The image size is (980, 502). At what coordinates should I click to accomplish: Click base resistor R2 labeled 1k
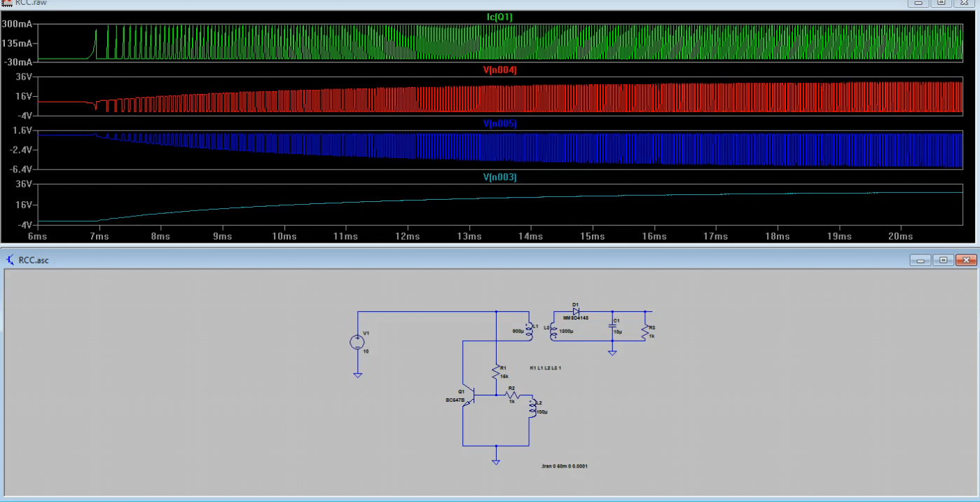[511, 396]
